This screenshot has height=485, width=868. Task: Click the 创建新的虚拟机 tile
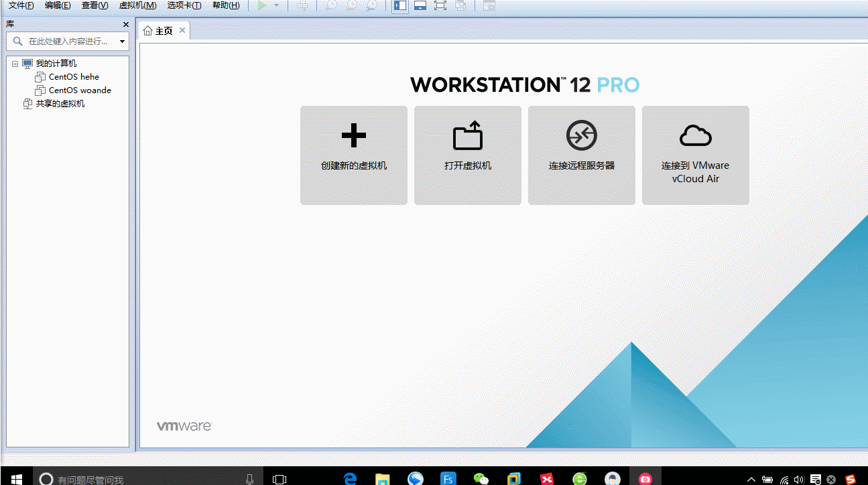[x=354, y=155]
